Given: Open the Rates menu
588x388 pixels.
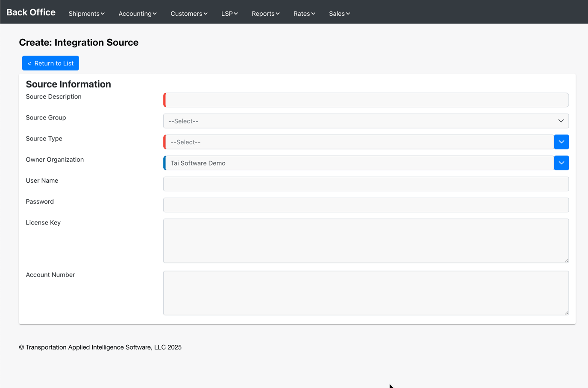Looking at the screenshot, I should [304, 14].
